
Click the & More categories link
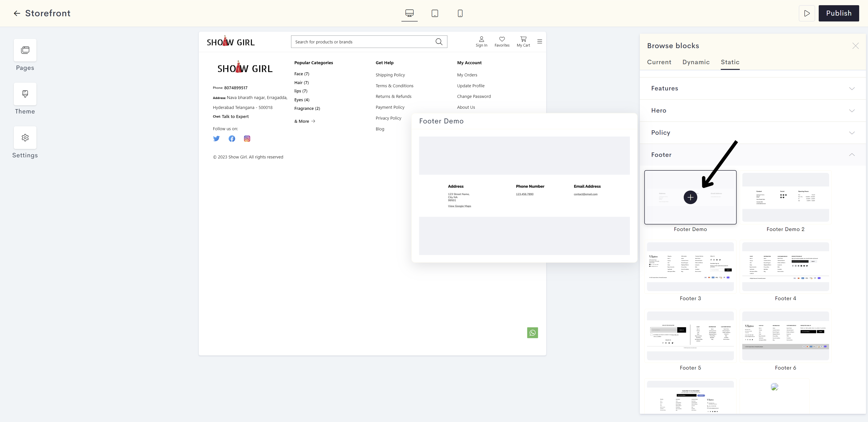pyautogui.click(x=305, y=121)
